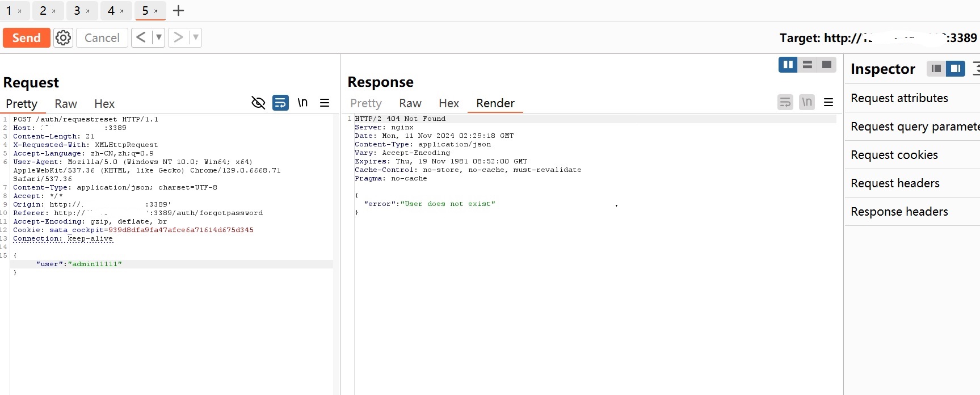This screenshot has height=395, width=980.
Task: Open the Repeater settings gear icon
Action: (63, 38)
